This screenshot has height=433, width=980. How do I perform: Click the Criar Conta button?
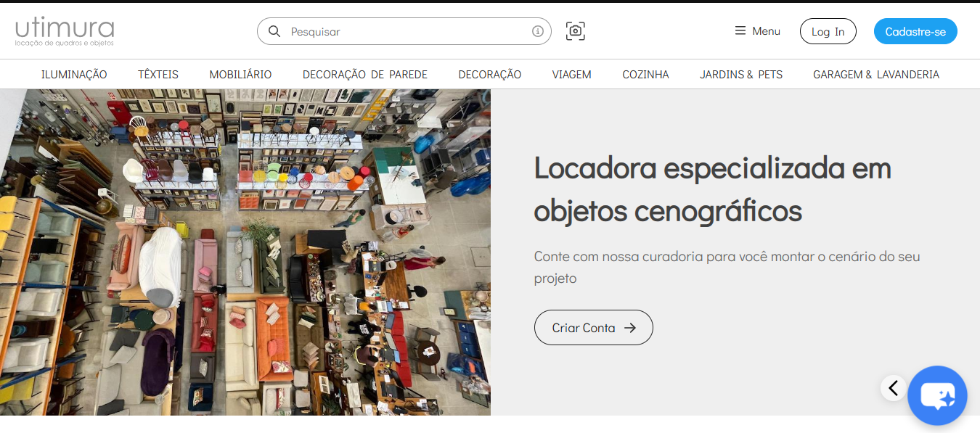pyautogui.click(x=594, y=328)
